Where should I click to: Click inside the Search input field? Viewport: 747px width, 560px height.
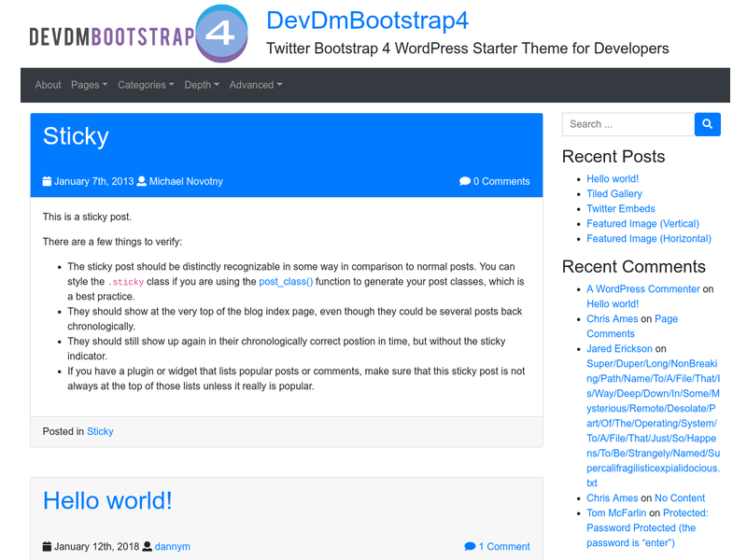pos(627,124)
